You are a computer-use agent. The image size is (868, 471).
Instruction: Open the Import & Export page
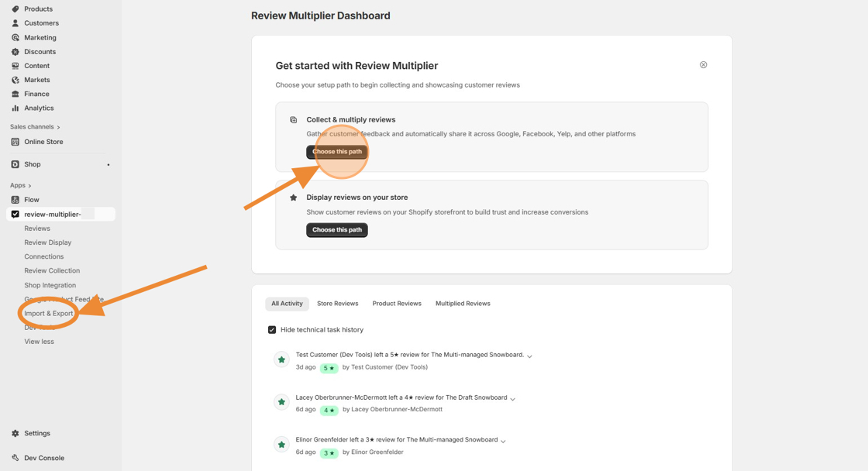pos(49,313)
